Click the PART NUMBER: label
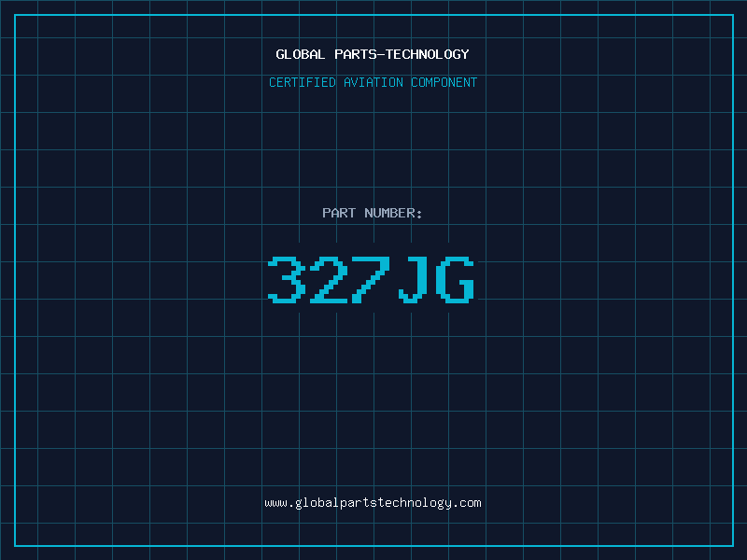 pos(372,213)
